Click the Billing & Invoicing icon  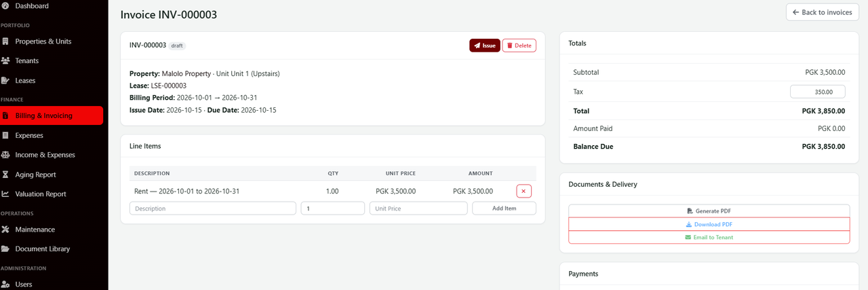5,115
